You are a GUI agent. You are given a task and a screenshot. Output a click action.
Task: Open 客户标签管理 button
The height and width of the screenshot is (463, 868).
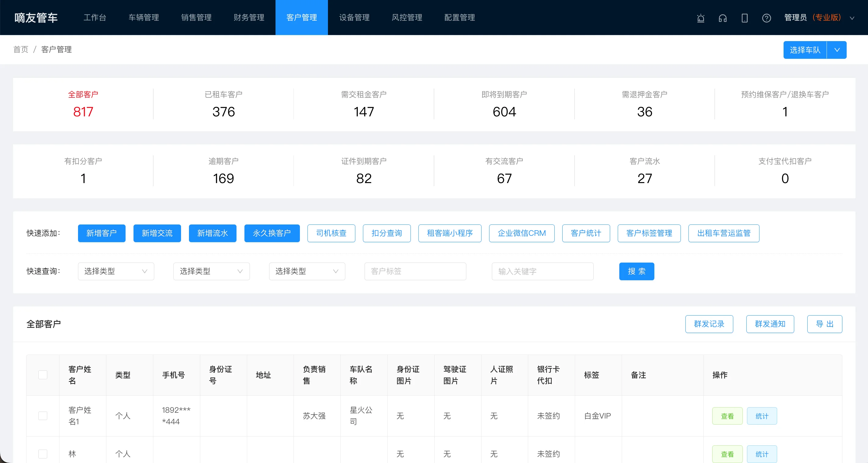(x=649, y=233)
